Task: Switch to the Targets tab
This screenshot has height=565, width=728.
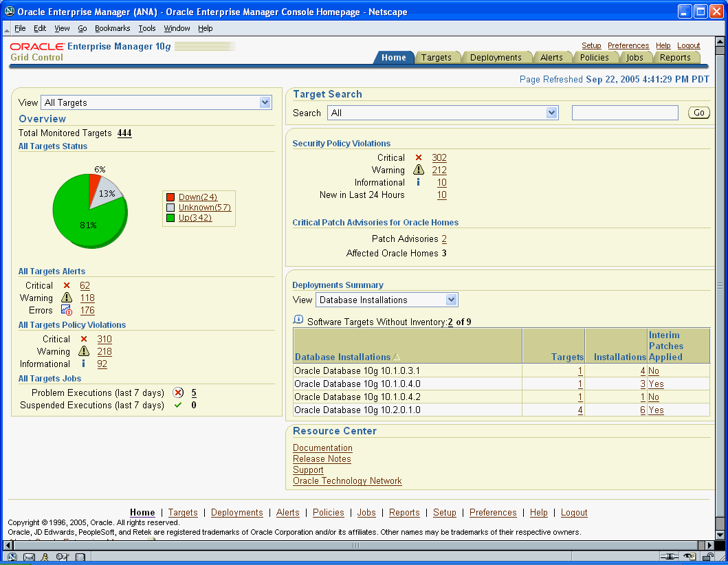Action: pos(438,58)
